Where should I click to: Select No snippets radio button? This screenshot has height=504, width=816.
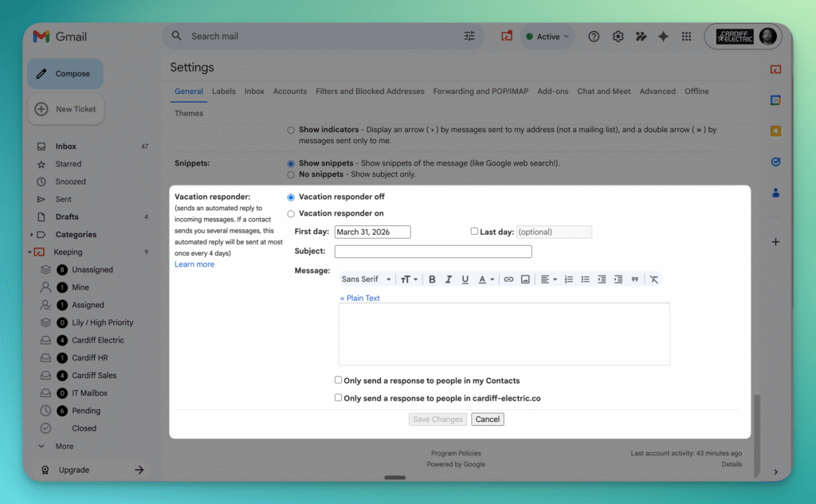(291, 174)
